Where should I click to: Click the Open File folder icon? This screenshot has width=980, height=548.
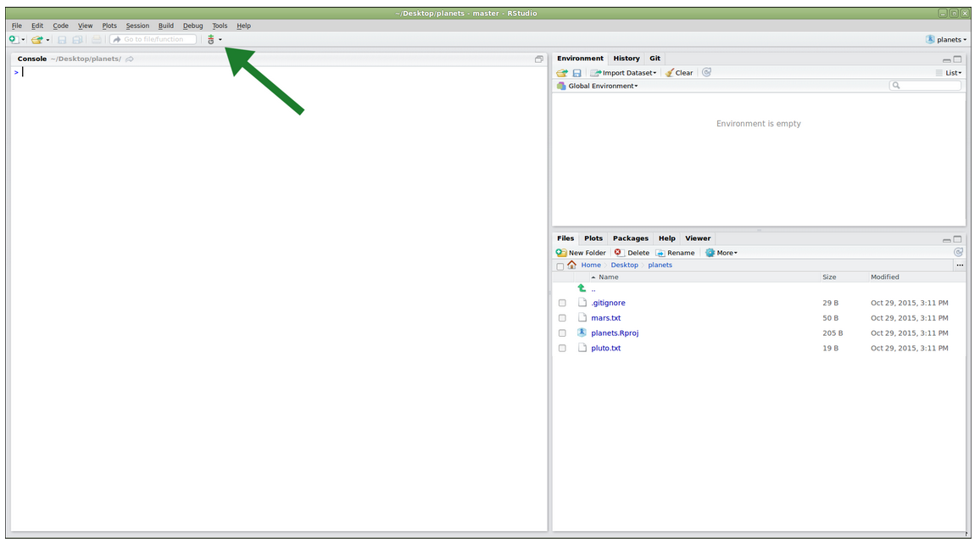point(36,40)
